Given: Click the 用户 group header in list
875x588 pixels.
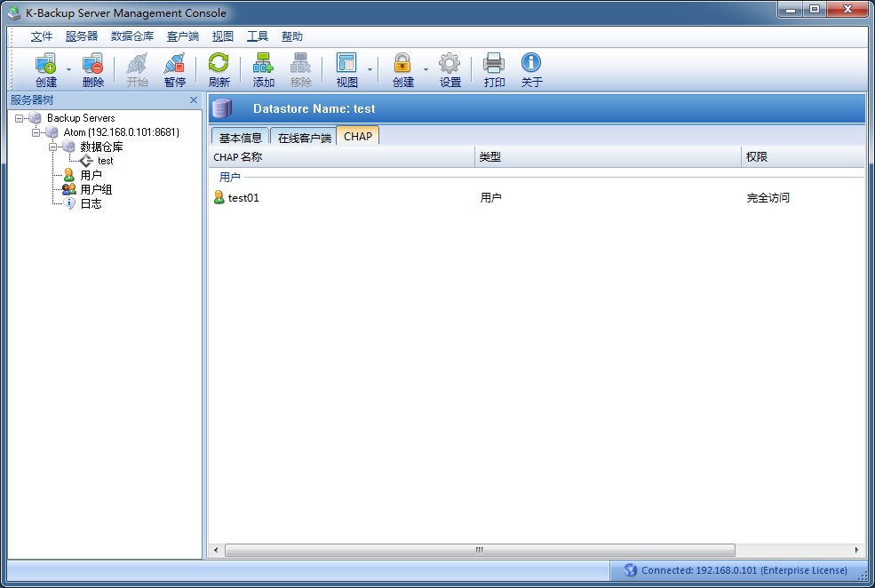Looking at the screenshot, I should 229,178.
